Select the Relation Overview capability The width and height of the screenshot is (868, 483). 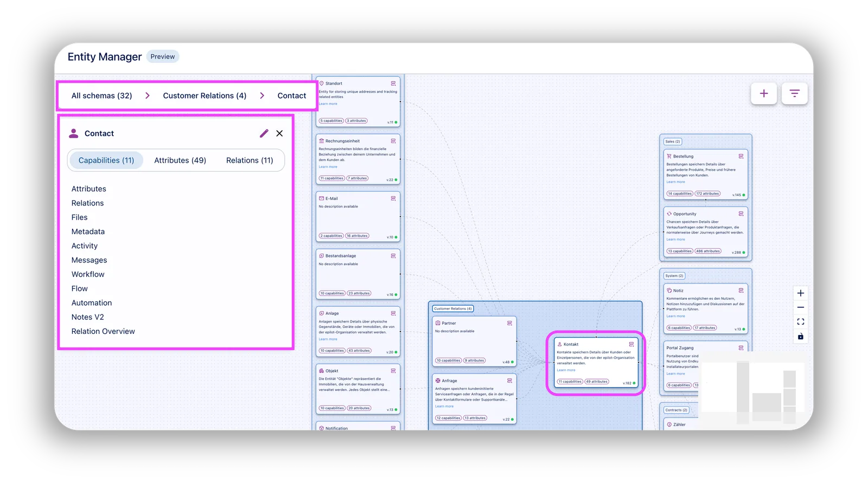click(103, 331)
